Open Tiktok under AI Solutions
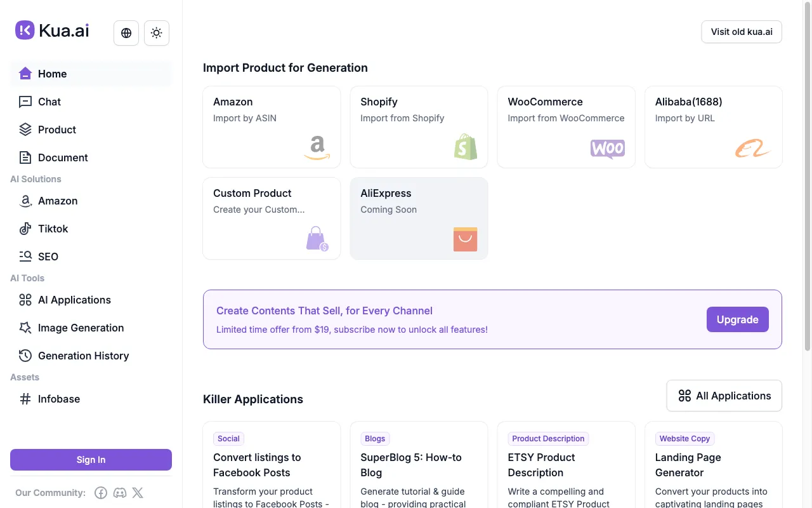The height and width of the screenshot is (508, 812). click(x=53, y=229)
